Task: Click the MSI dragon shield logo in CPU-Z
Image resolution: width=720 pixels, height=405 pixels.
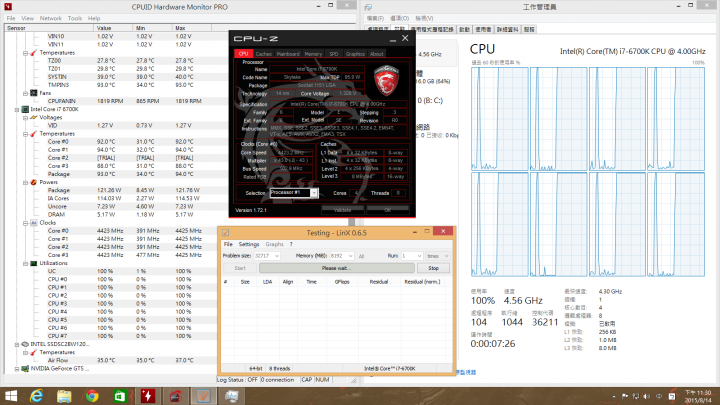Action: 386,81
